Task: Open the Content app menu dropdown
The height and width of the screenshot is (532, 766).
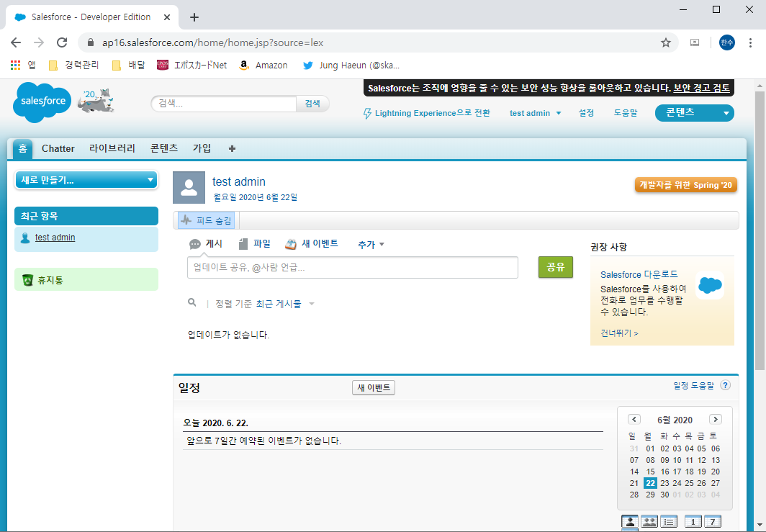Action: point(695,113)
